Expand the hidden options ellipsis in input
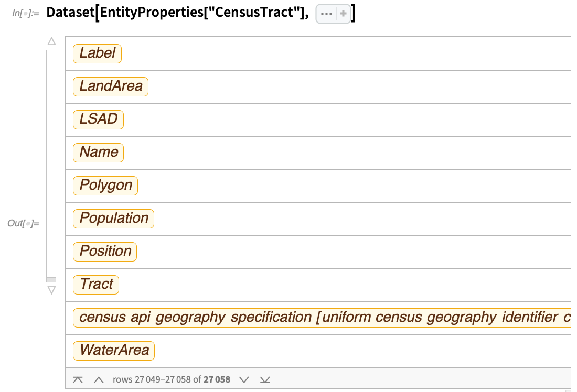 point(326,14)
